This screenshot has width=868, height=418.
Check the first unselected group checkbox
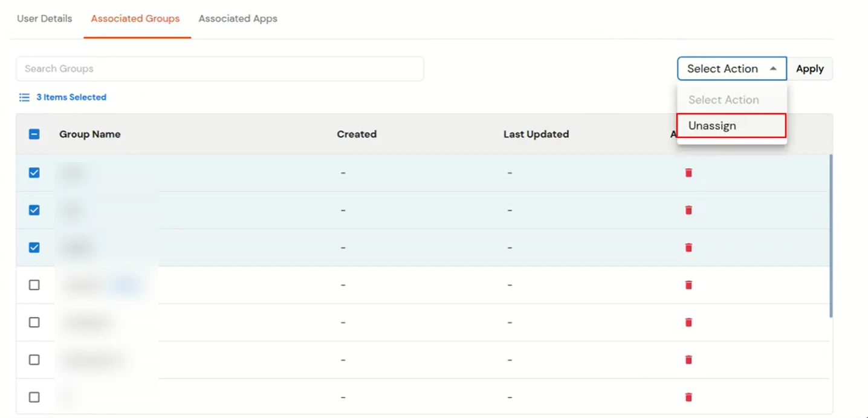tap(34, 285)
